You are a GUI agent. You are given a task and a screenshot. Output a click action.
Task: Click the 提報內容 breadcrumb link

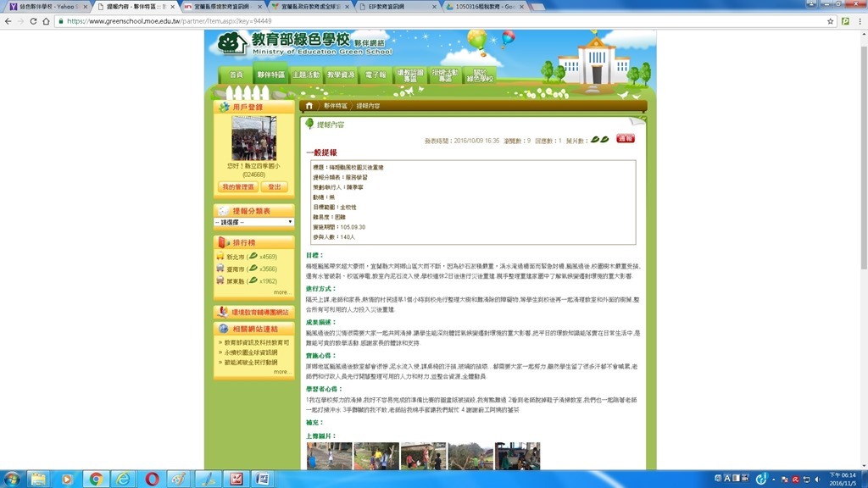click(x=368, y=106)
